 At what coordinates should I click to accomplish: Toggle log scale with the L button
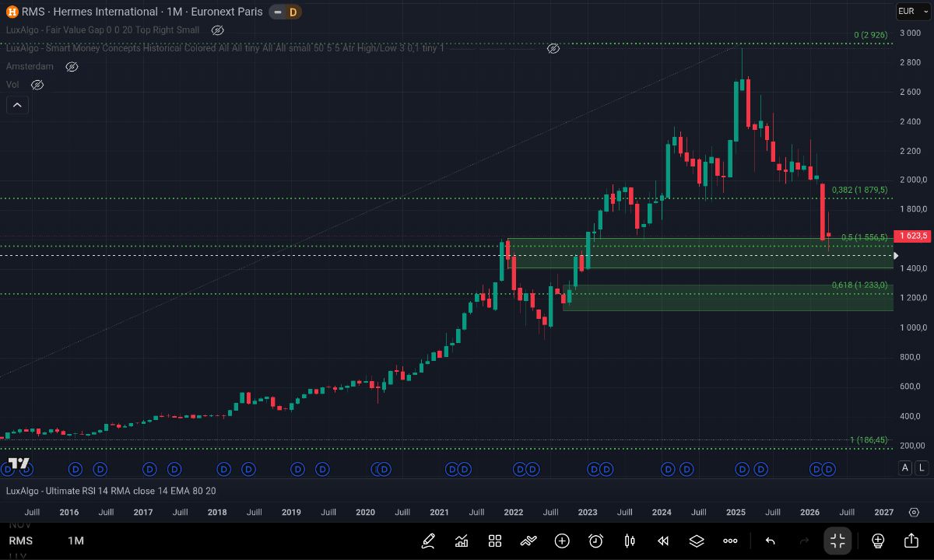(922, 467)
